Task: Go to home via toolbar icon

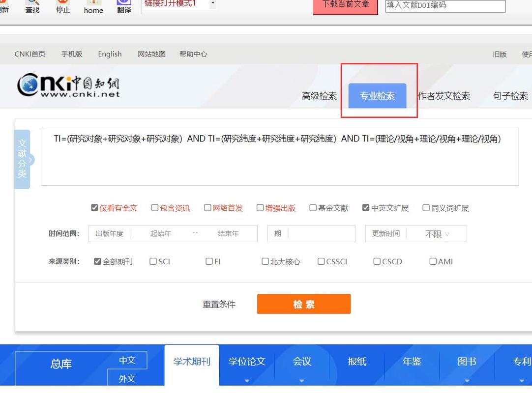Action: pos(93,6)
